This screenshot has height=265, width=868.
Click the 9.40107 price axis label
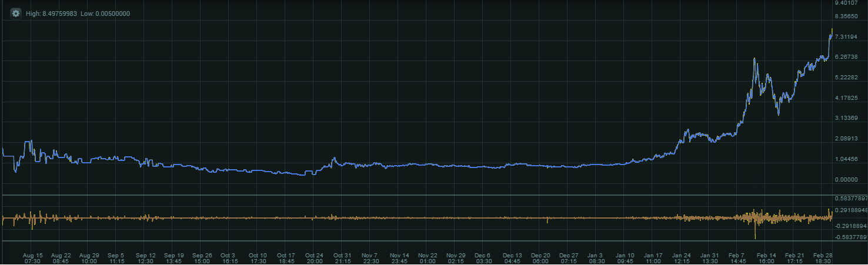847,3
